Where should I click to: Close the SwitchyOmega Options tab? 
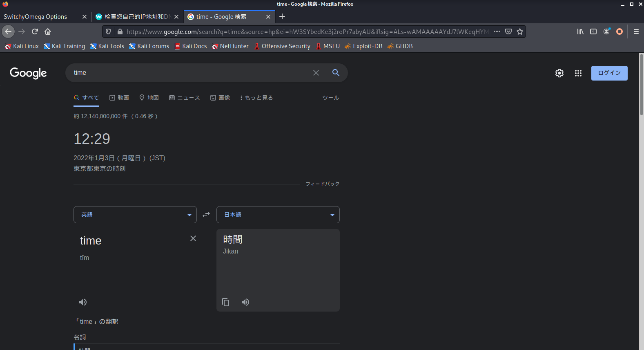click(85, 17)
